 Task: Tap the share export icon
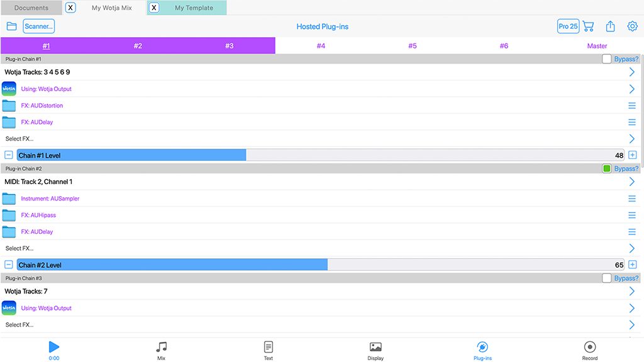(610, 26)
